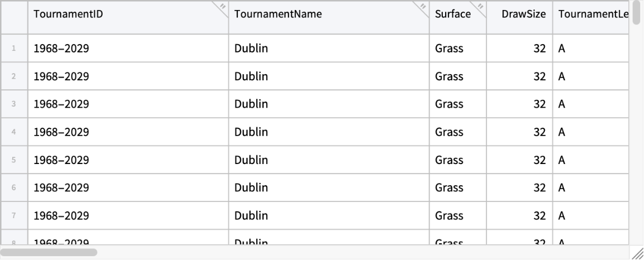Click the Grass cell in row 4
Viewport: 644px width, 260px height.
pyautogui.click(x=449, y=132)
